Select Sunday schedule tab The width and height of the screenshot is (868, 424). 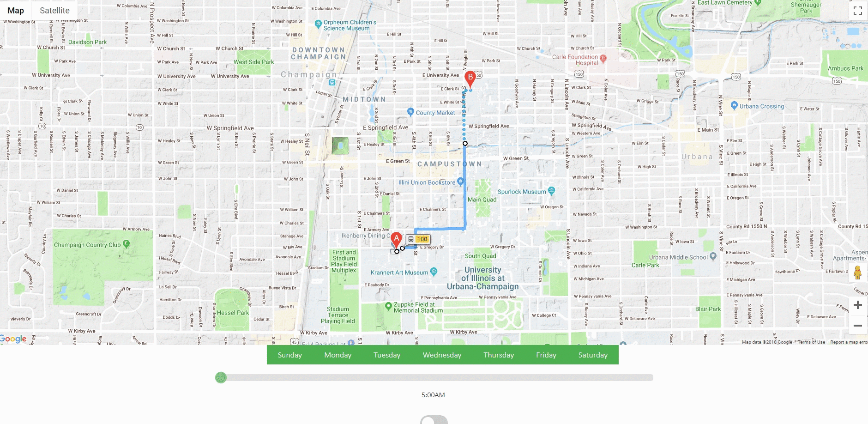[289, 355]
